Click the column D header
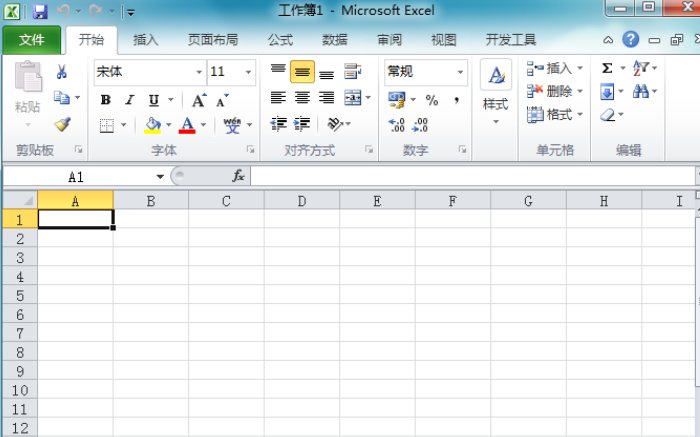Viewport: 700px width, 437px height. point(301,201)
